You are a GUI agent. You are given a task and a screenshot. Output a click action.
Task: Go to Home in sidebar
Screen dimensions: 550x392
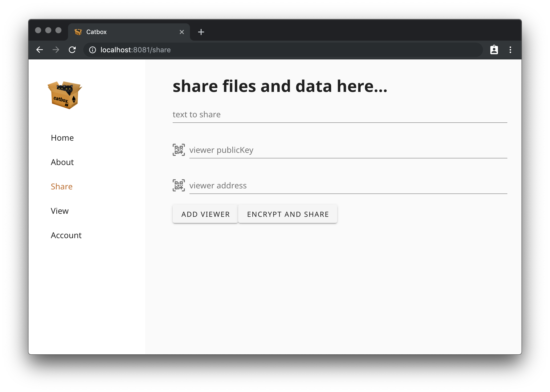pyautogui.click(x=62, y=138)
